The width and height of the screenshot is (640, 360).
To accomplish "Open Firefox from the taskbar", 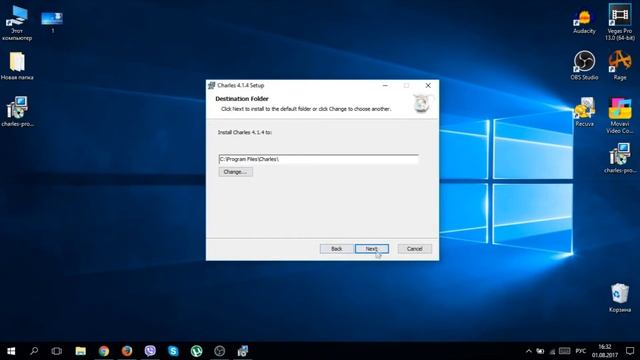I will (127, 351).
